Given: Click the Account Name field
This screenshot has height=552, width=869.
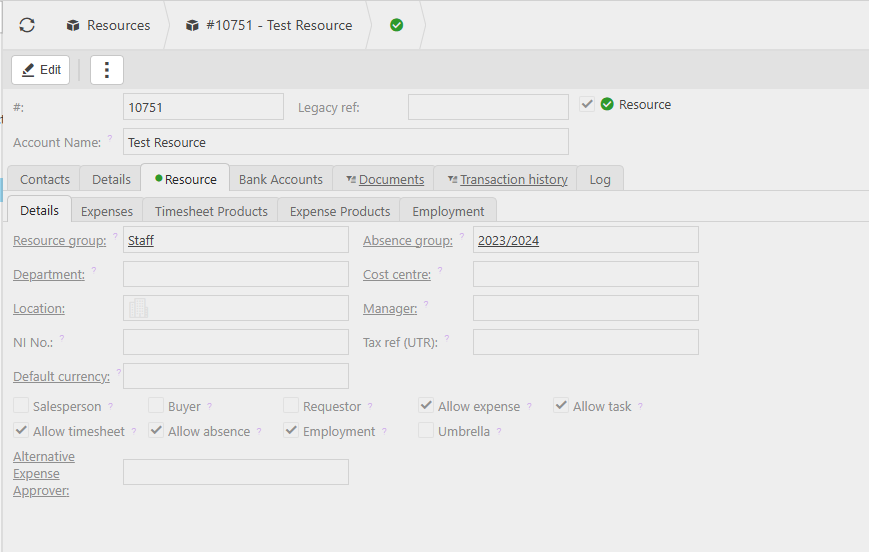Looking at the screenshot, I should [x=346, y=142].
